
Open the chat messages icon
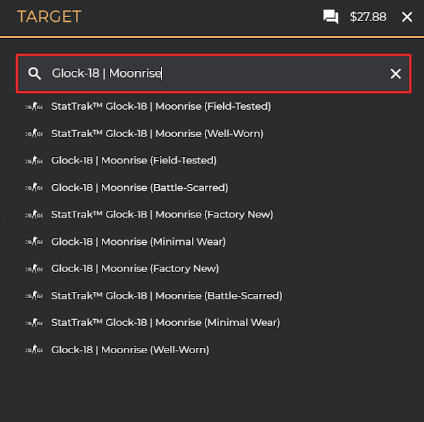coord(330,17)
